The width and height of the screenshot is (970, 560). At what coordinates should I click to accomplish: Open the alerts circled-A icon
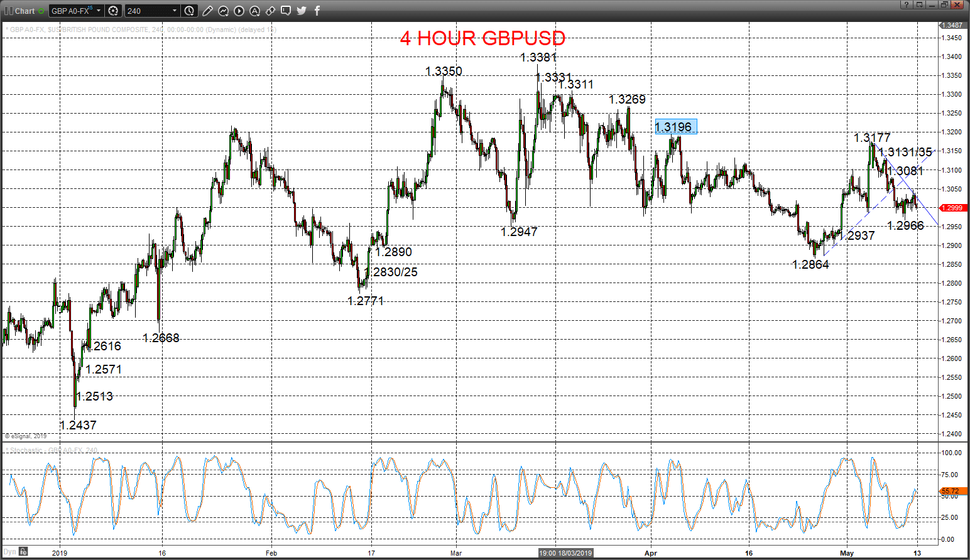click(x=254, y=11)
